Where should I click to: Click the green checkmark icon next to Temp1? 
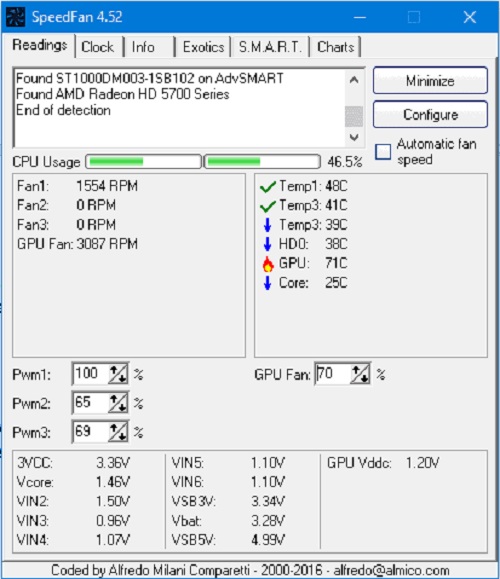268,186
